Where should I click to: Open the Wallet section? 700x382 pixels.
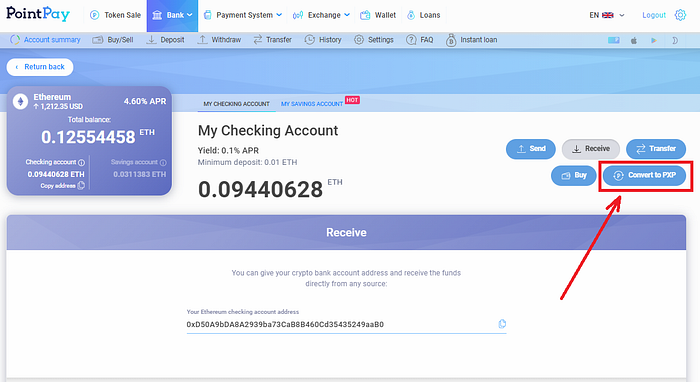coord(378,15)
